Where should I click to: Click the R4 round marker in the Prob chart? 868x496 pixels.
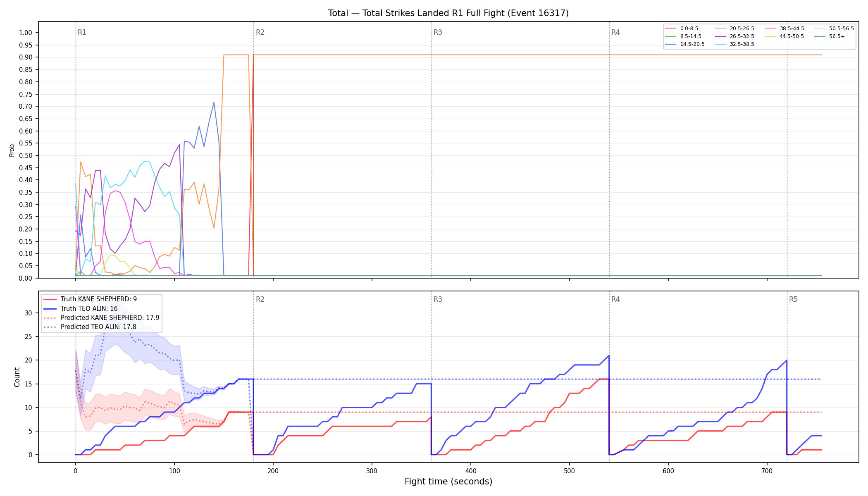615,32
